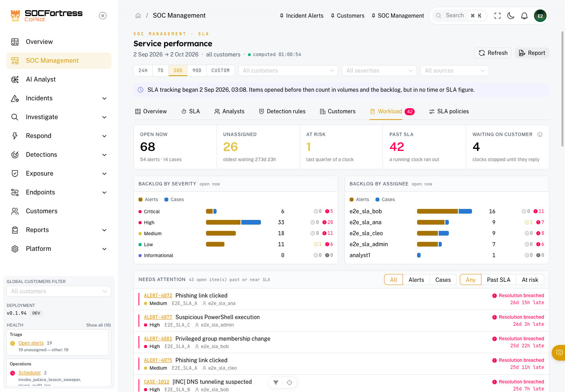Viewport: 565px width, 392px height.
Task: Toggle the sidebar collapse radio icon
Action: (x=103, y=16)
